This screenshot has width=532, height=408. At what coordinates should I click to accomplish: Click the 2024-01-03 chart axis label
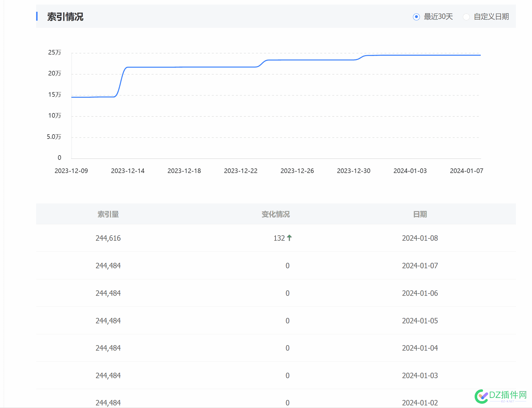tap(410, 171)
